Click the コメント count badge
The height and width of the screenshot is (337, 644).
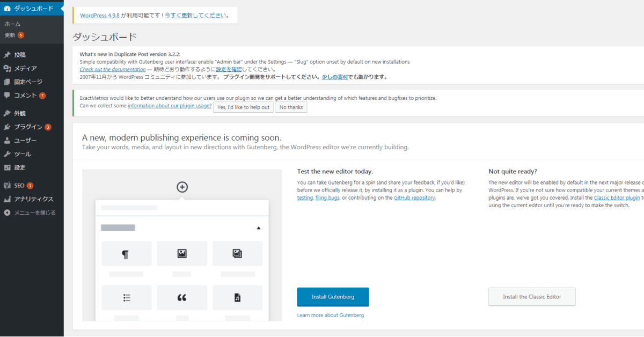[x=42, y=96]
